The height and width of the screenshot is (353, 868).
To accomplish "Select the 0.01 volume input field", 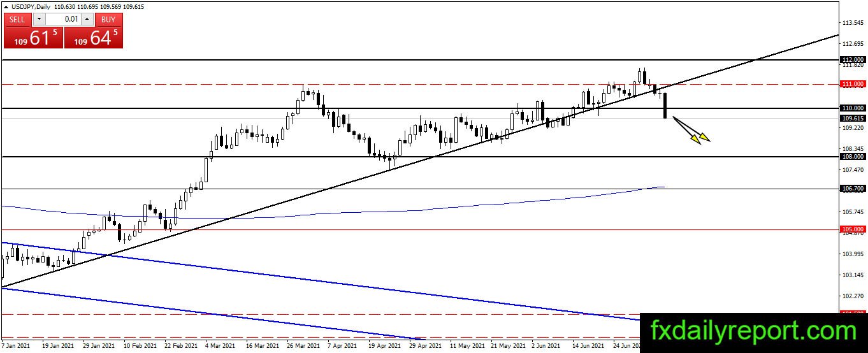I will point(63,19).
